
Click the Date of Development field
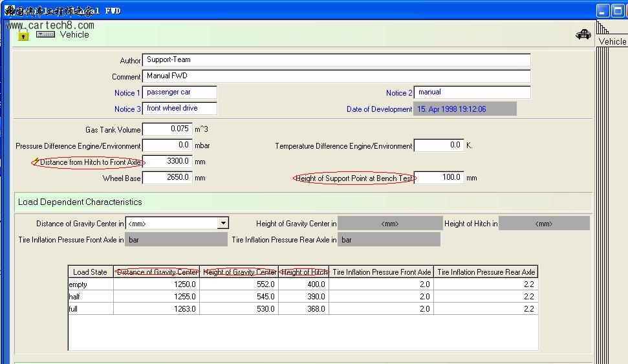[x=465, y=109]
